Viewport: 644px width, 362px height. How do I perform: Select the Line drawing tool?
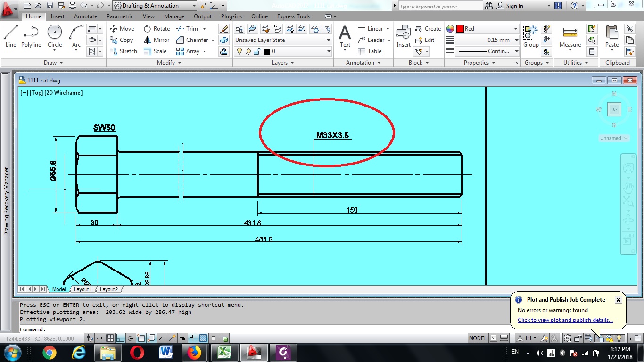point(11,36)
